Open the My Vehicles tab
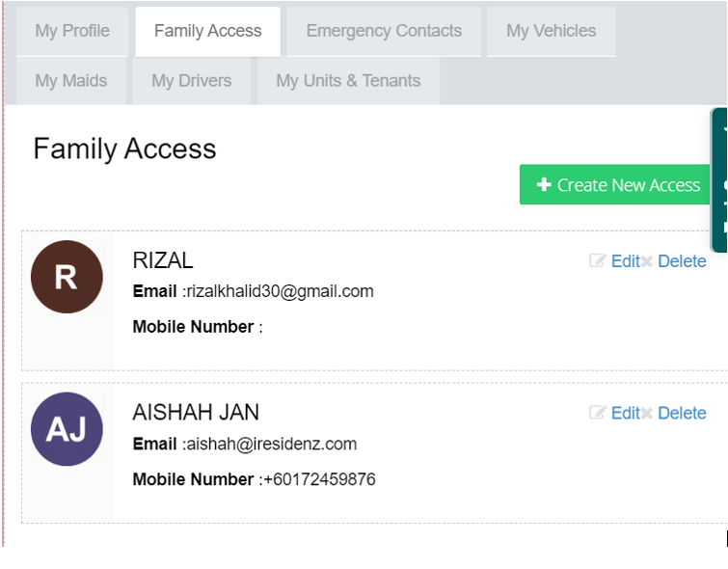The image size is (728, 569). click(x=552, y=31)
